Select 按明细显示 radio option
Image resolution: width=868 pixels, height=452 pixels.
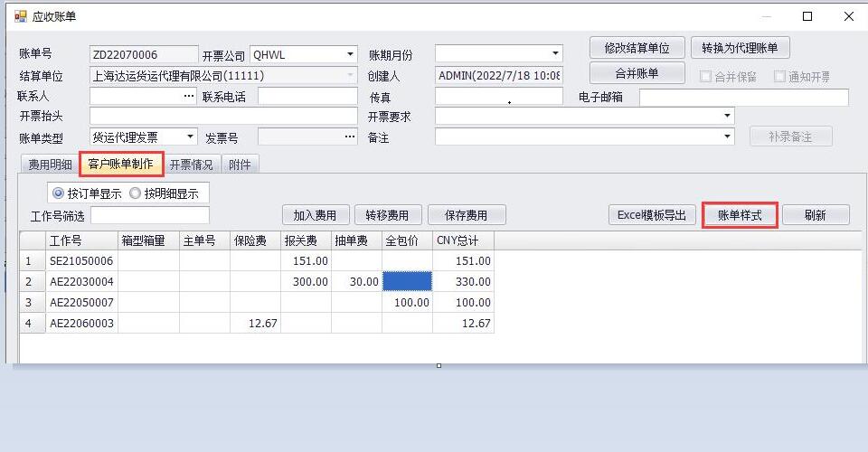tap(136, 193)
